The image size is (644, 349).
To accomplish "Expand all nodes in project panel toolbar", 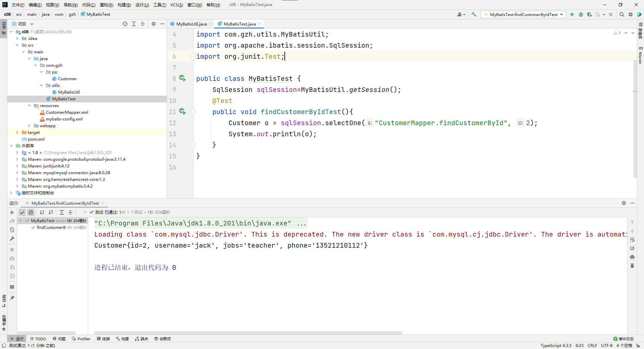I will [134, 24].
